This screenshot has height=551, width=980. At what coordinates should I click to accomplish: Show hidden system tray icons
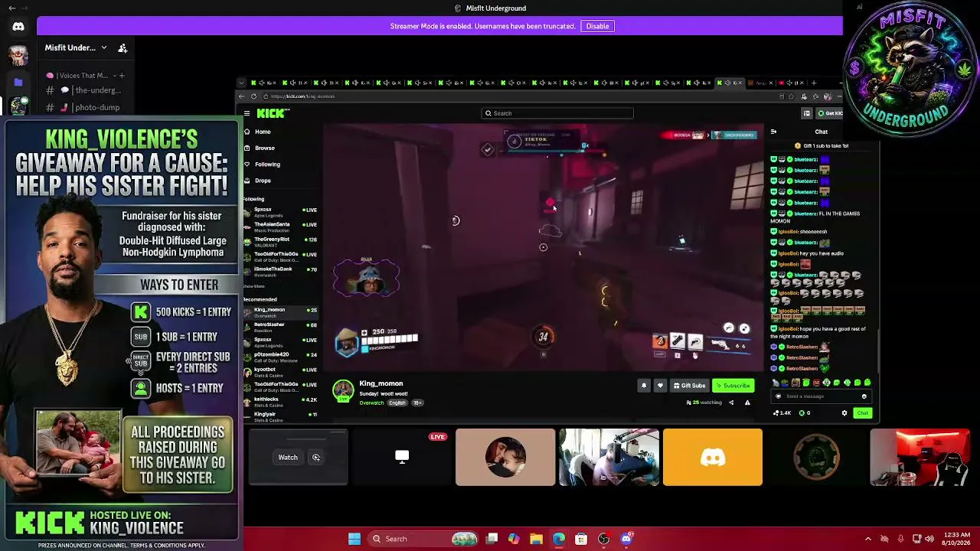[867, 539]
